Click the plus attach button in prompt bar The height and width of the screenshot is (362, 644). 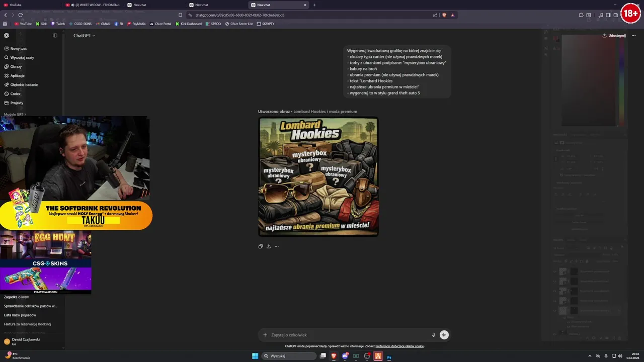[x=265, y=335]
